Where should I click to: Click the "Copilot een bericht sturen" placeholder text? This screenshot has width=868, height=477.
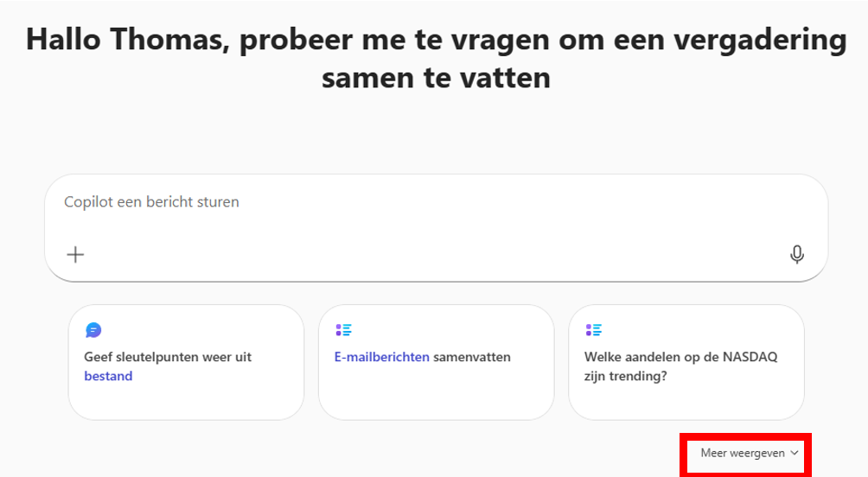tap(152, 203)
